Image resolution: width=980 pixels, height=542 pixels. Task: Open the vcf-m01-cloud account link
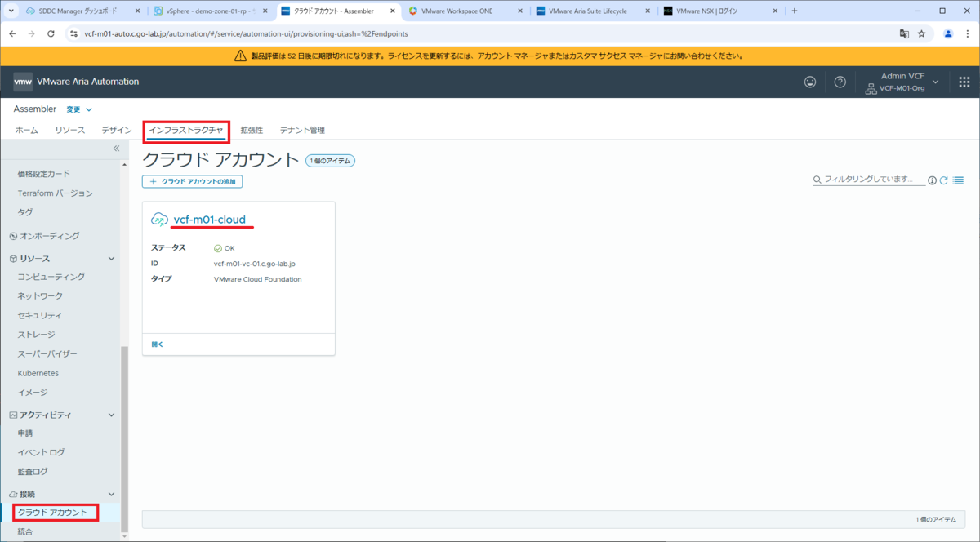tap(209, 220)
